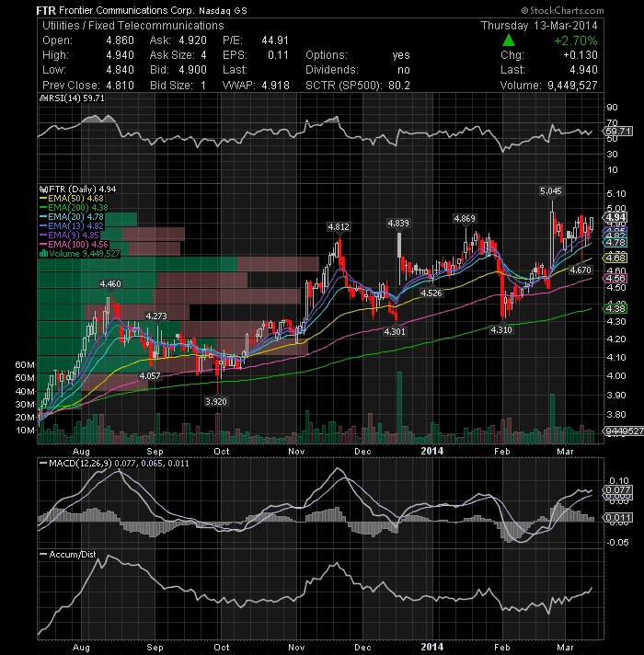The height and width of the screenshot is (655, 644).
Task: Click the green EMA(200) line swatch
Action: (x=43, y=208)
